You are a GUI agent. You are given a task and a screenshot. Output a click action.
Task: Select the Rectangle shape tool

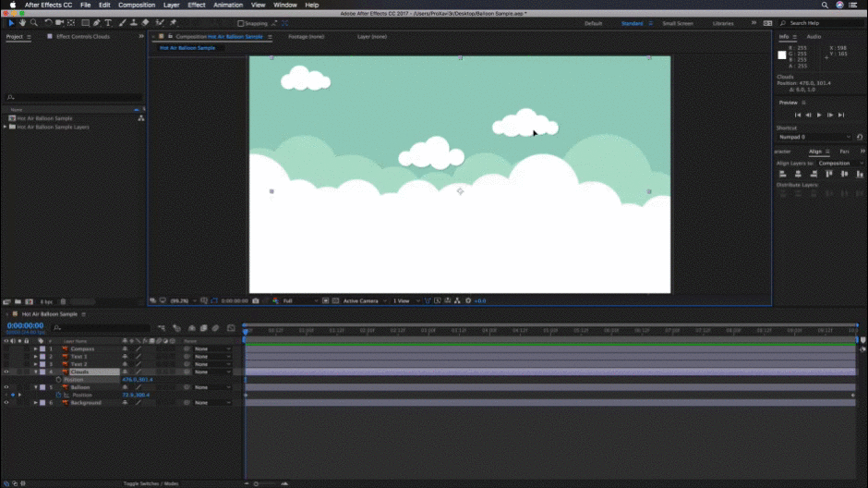click(85, 23)
